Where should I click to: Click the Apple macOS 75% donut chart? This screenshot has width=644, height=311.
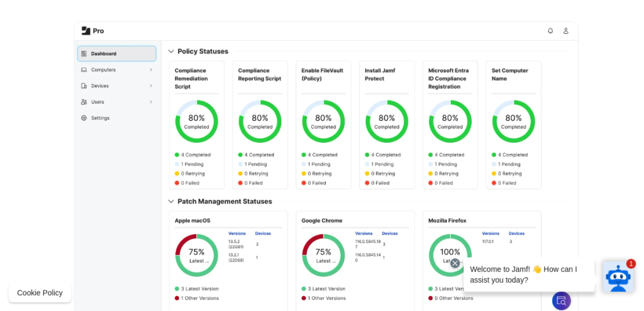(197, 255)
